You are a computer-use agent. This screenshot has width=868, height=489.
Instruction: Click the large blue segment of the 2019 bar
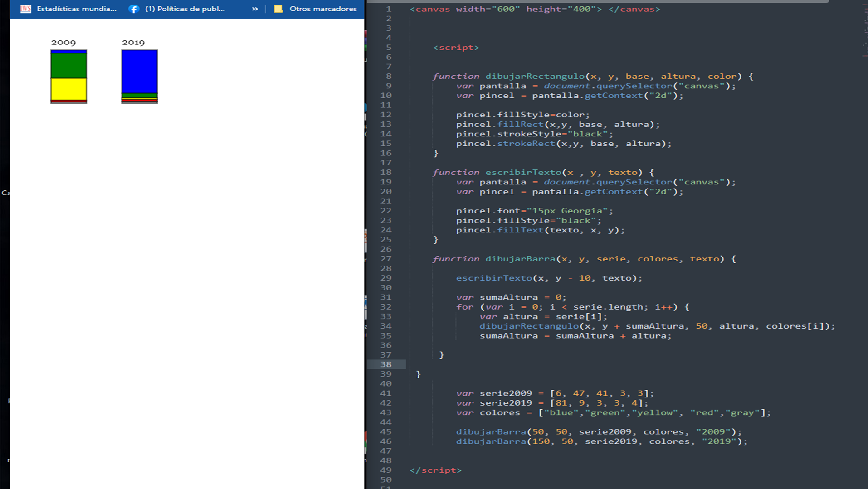click(140, 72)
